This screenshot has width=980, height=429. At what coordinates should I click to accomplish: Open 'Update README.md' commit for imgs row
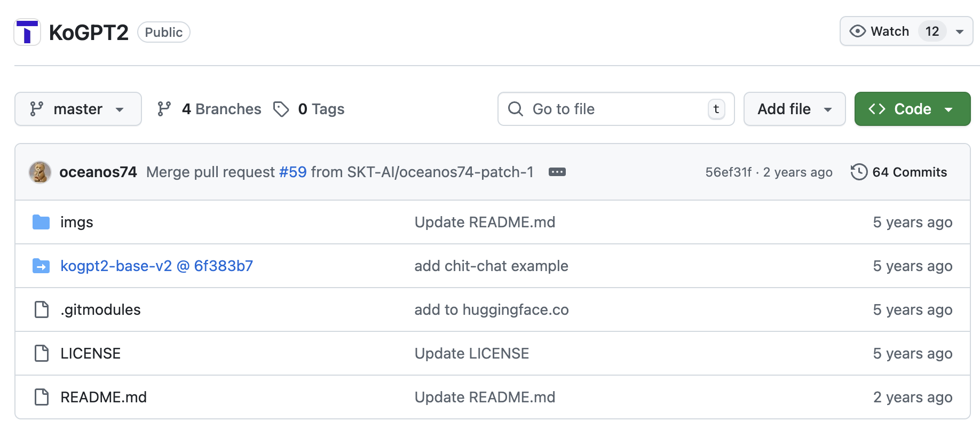tap(485, 222)
